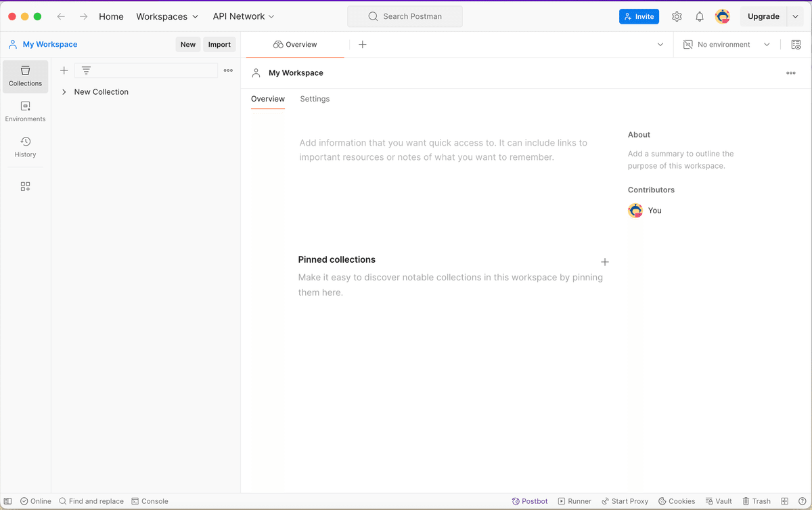Click the New button
The height and width of the screenshot is (510, 812).
click(x=188, y=44)
